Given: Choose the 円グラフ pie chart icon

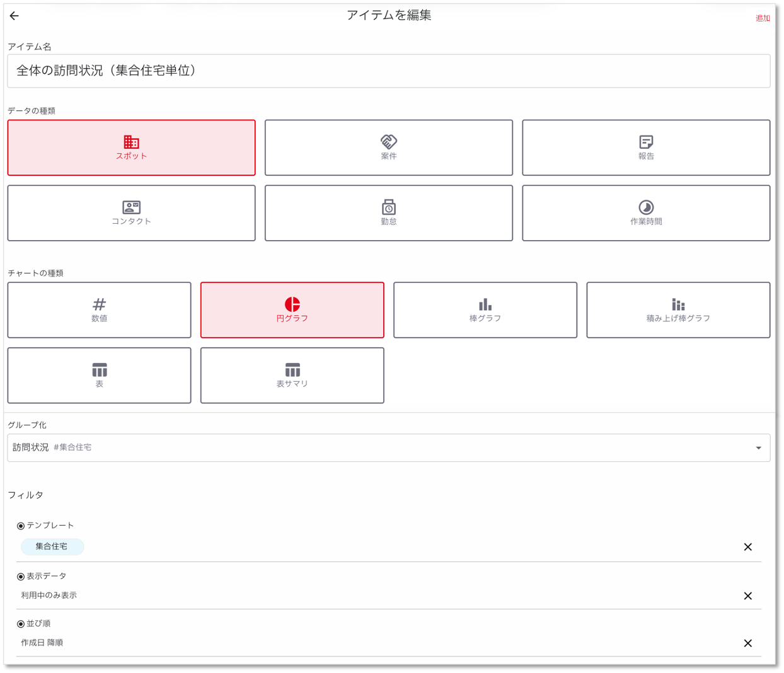Looking at the screenshot, I should coord(292,305).
